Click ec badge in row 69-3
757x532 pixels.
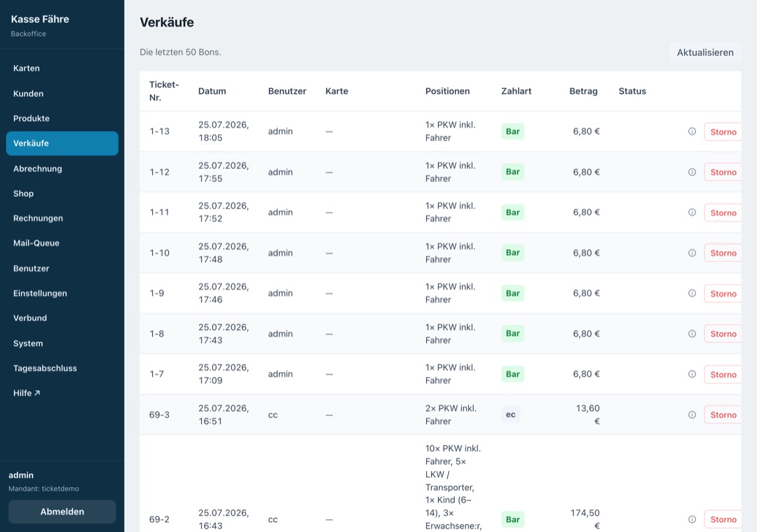pos(510,415)
